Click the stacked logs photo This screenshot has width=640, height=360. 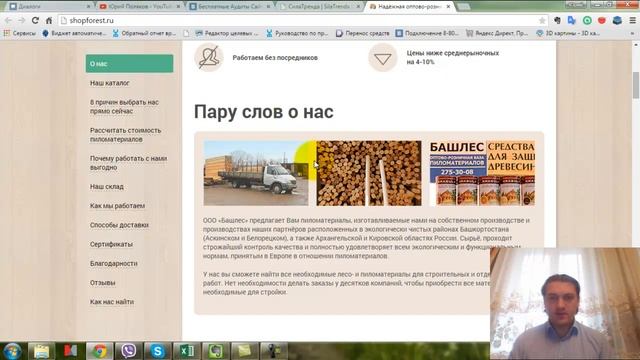pyautogui.click(x=369, y=173)
